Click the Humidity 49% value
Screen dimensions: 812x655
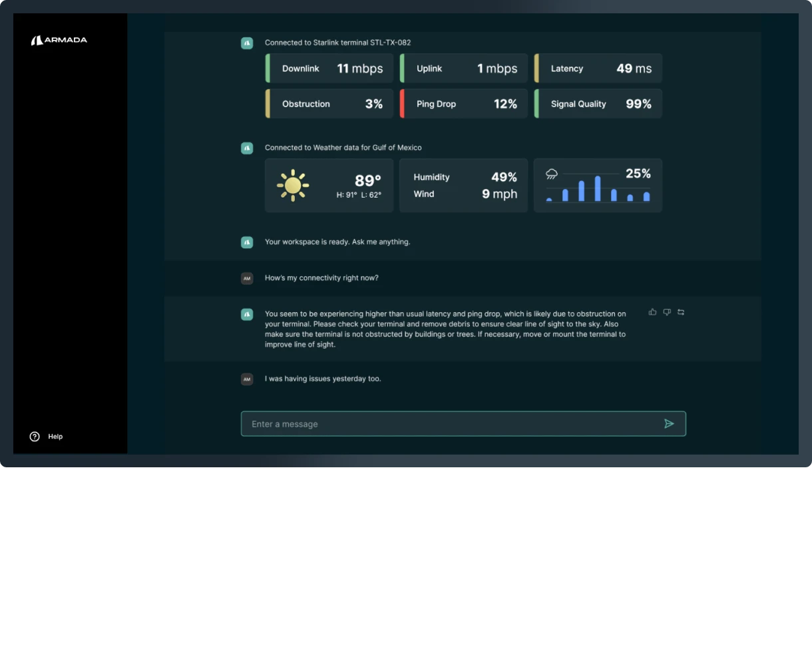pos(504,177)
